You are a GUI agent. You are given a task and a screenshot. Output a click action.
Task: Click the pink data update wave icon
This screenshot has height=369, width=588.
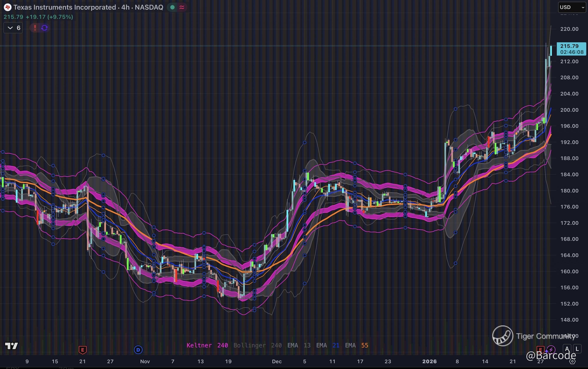182,7
